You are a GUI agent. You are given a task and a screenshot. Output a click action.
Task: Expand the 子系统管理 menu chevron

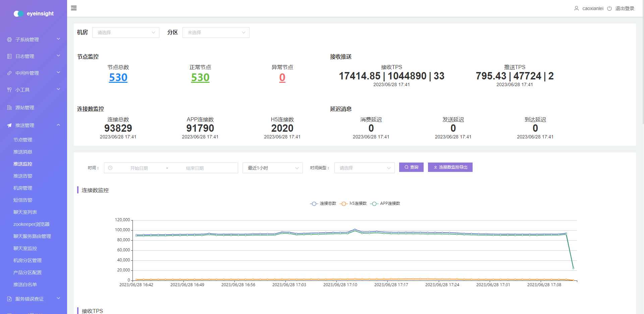(x=58, y=39)
